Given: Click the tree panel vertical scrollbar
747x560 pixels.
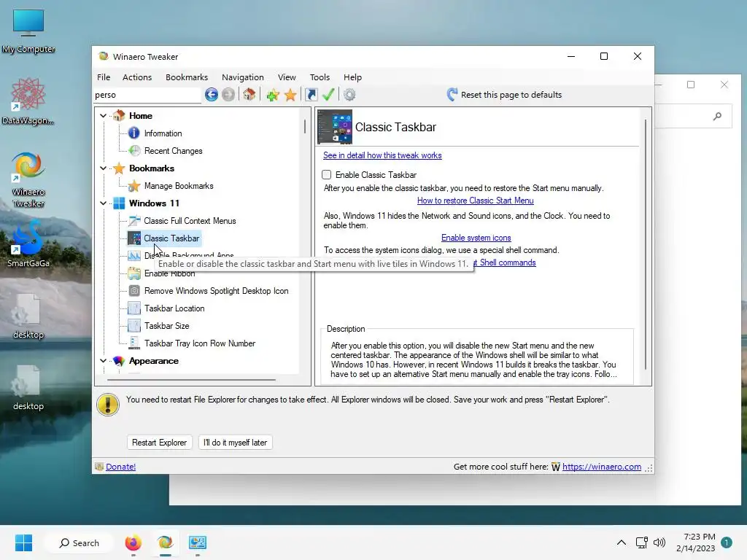Looking at the screenshot, I should [304, 125].
